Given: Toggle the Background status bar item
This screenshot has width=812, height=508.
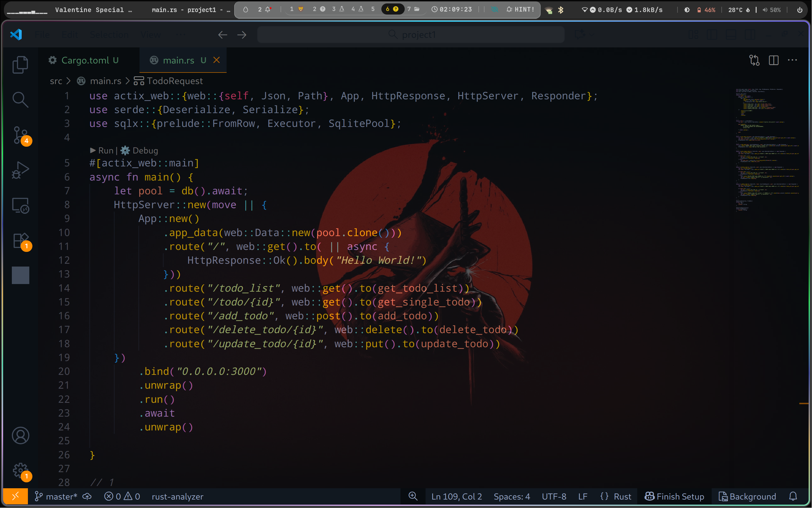Looking at the screenshot, I should (x=747, y=496).
